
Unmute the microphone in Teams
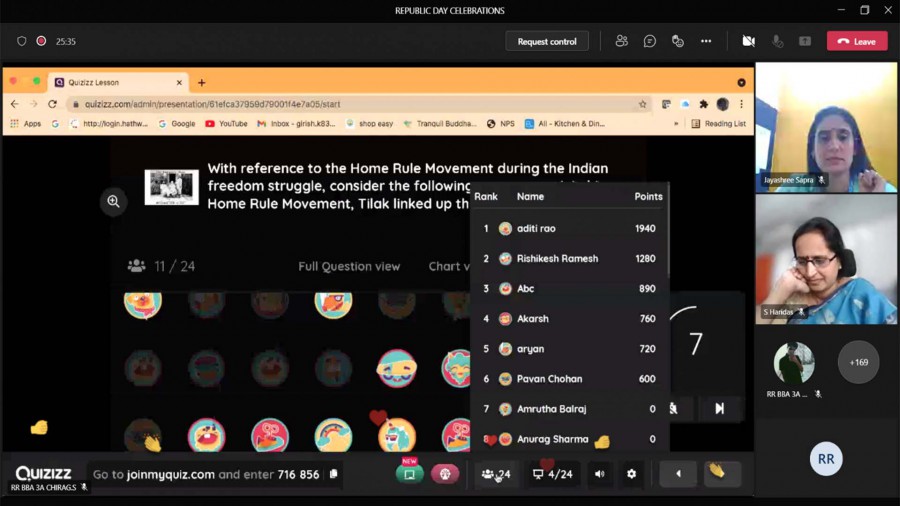click(777, 41)
